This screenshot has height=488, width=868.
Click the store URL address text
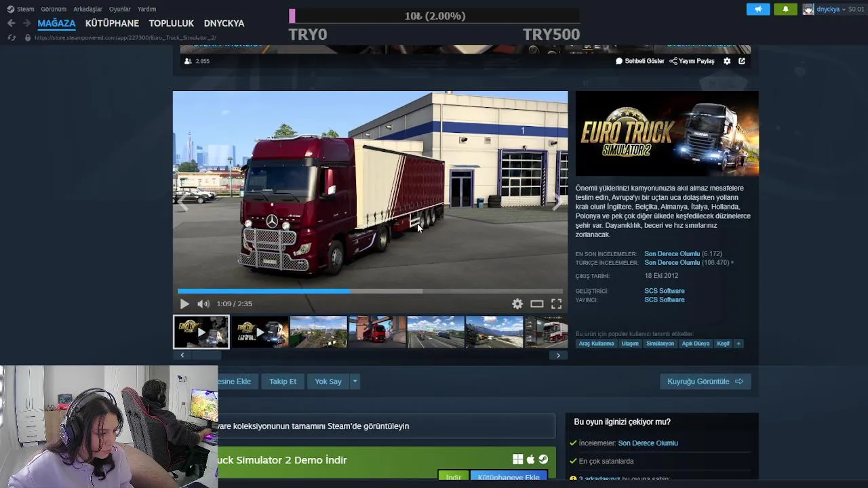125,38
